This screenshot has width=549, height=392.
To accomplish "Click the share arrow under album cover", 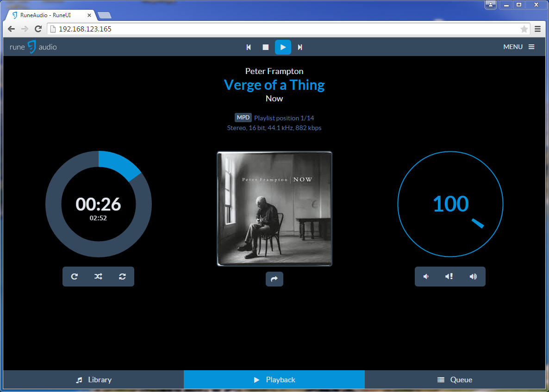I will pos(274,279).
